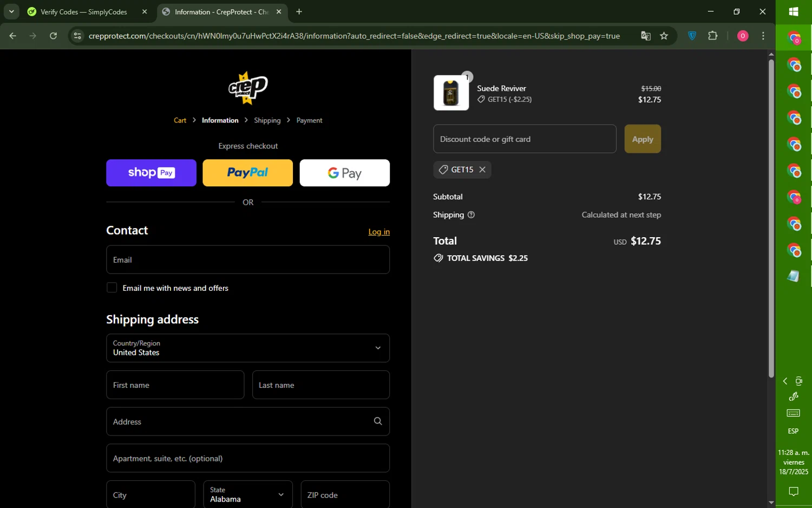Click the Calculated at next step text
The height and width of the screenshot is (508, 812).
click(x=621, y=215)
